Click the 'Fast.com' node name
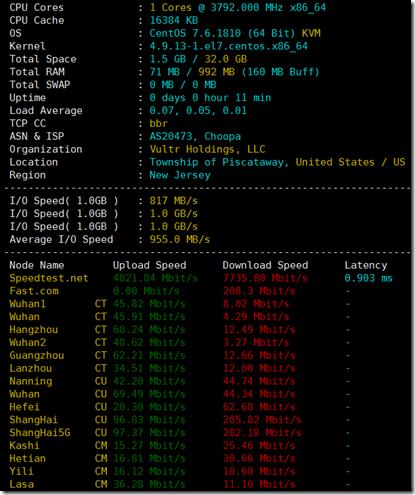The width and height of the screenshot is (415, 495). pos(34,291)
